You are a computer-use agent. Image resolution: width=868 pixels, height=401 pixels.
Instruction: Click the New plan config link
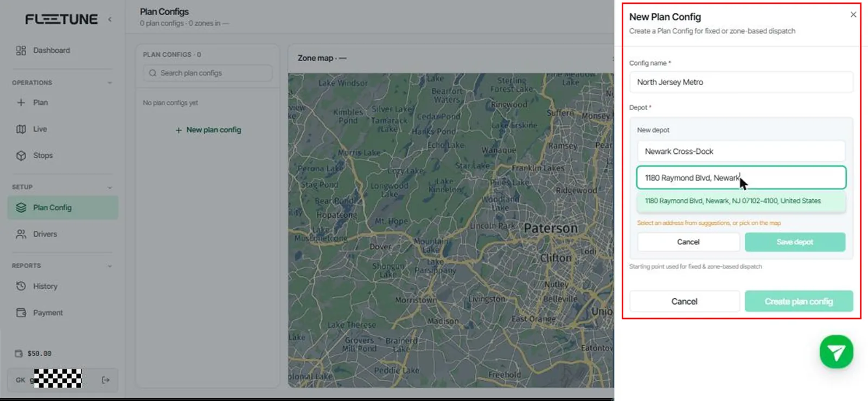click(208, 130)
